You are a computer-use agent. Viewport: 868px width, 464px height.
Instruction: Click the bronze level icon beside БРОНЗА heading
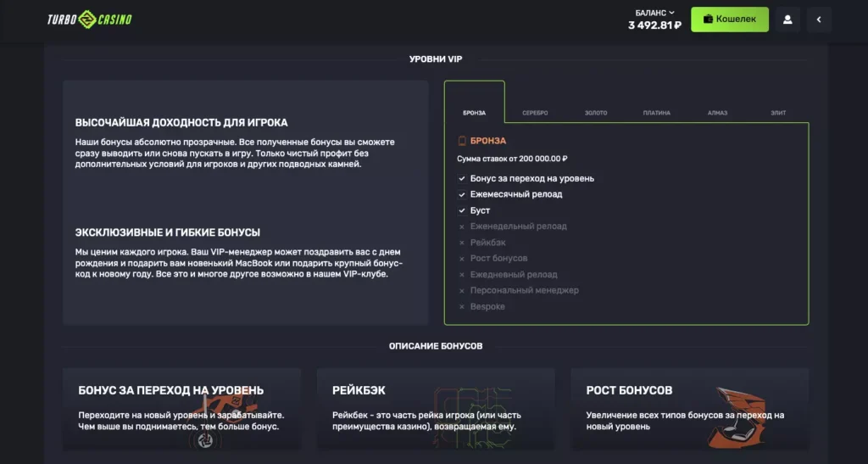click(462, 141)
